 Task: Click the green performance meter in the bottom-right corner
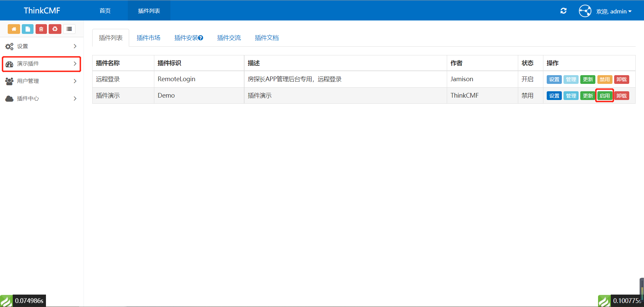pos(604,301)
